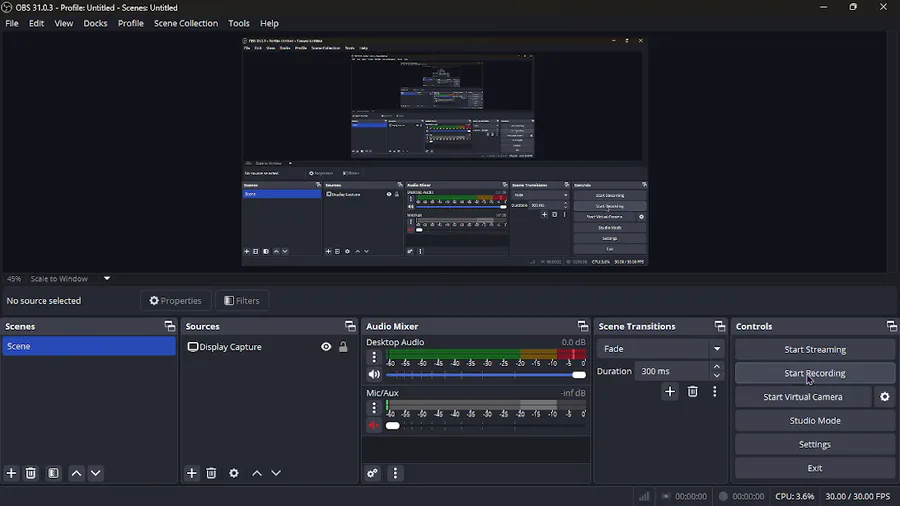Toggle Display Capture lock icon
This screenshot has width=900, height=506.
coord(343,347)
